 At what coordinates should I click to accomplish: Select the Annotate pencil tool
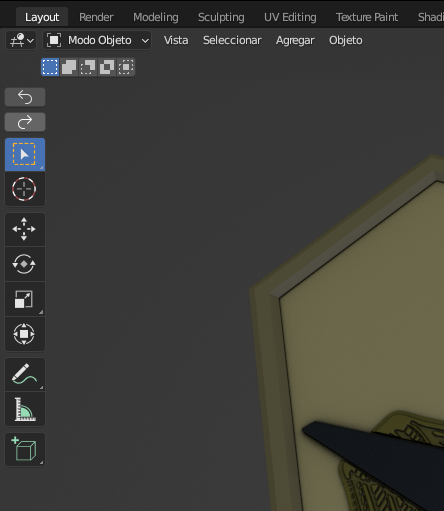(x=25, y=374)
